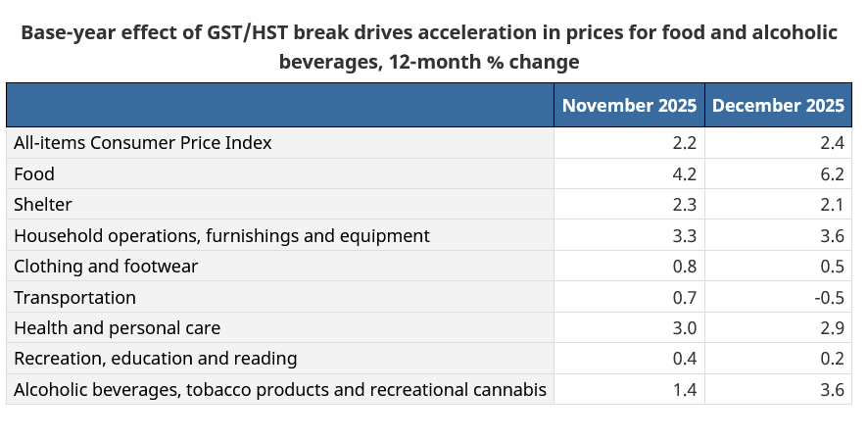Screen dimensions: 868x441
Task: Click Alcoholic beverages, tobacco products row label
Action: tap(280, 389)
